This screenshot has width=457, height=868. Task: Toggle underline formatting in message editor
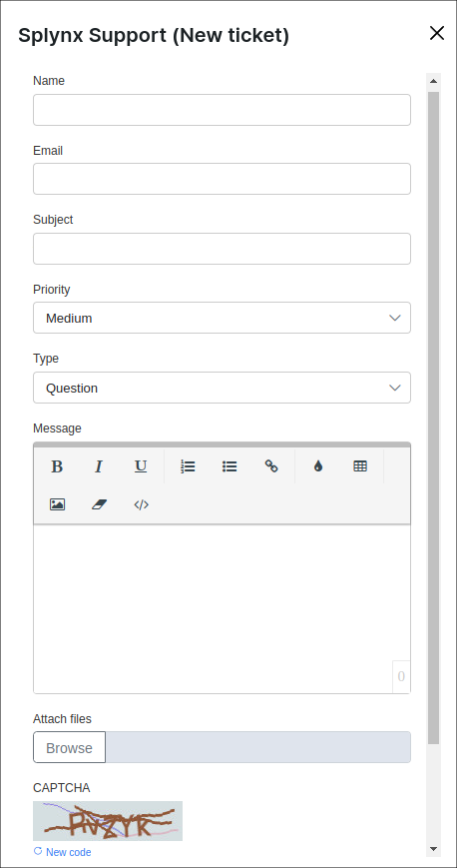[x=141, y=466]
